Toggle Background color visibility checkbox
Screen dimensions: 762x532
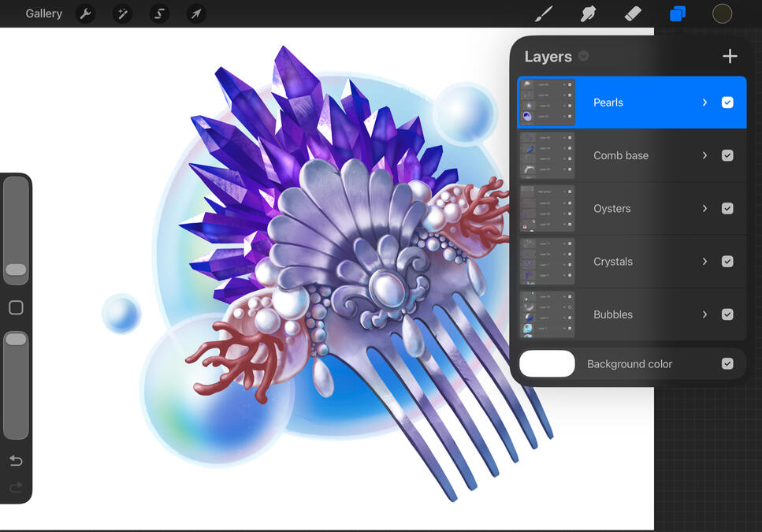click(727, 363)
